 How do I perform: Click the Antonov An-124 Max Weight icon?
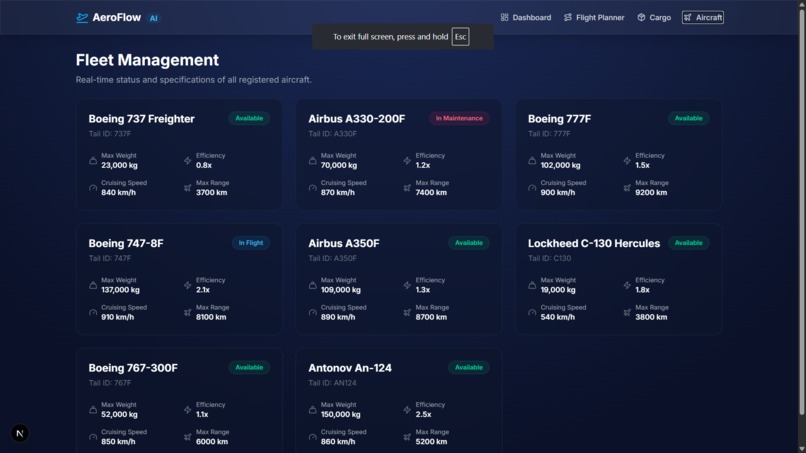(x=313, y=410)
